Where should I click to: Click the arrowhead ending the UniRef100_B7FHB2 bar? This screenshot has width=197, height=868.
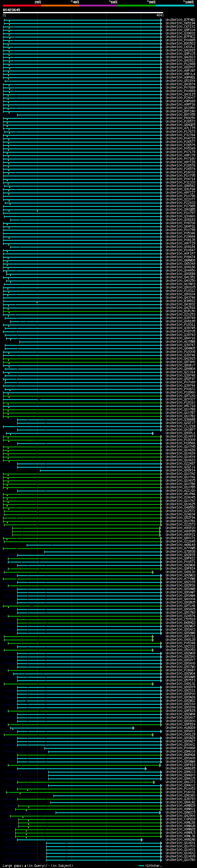161,20
